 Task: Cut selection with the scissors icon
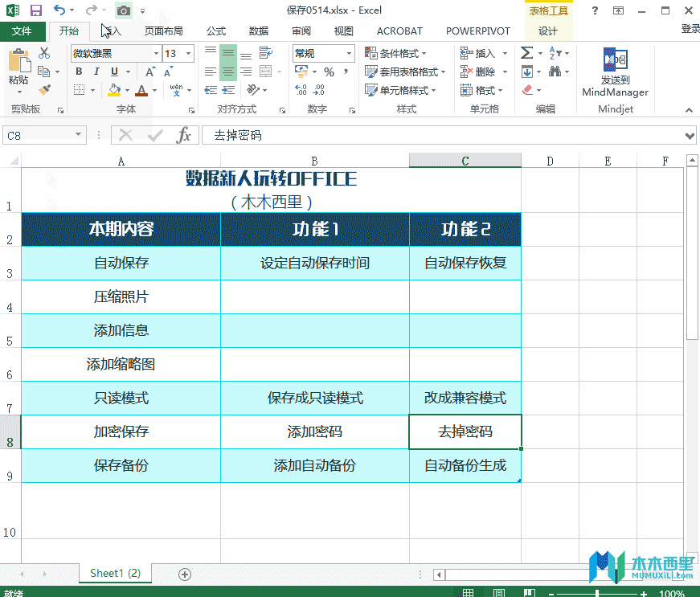point(43,53)
